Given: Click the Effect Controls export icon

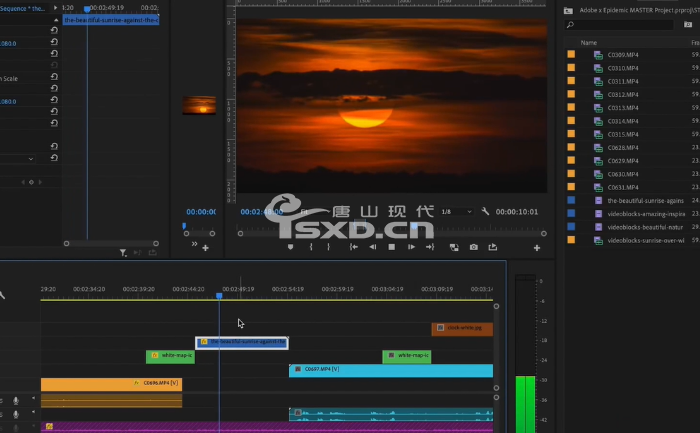Looking at the screenshot, I should point(153,253).
